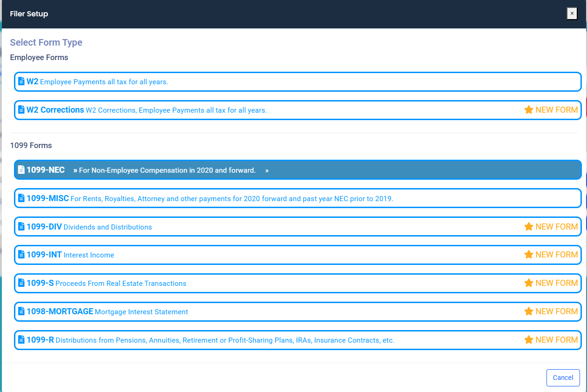Click NEW FORM label on 1099-DIV row
The width and height of the screenshot is (587, 392).
click(x=557, y=227)
